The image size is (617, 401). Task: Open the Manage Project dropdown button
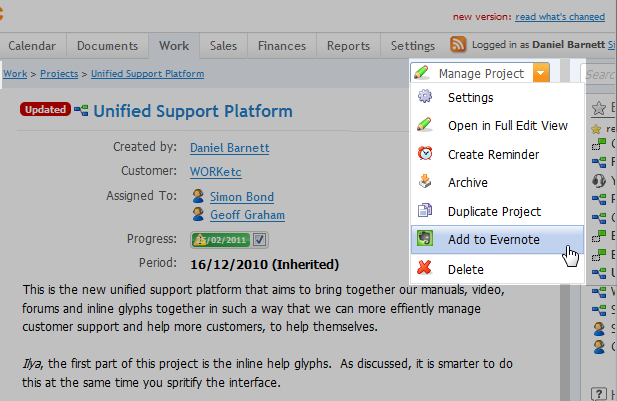(472, 74)
